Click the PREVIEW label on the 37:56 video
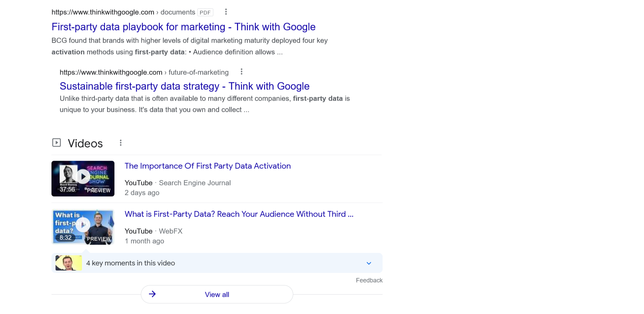 pyautogui.click(x=98, y=190)
